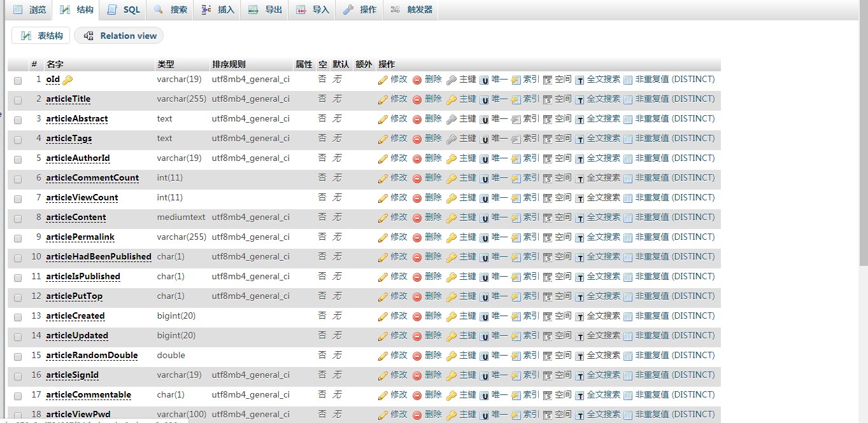This screenshot has height=423, width=868.
Task: Click the golden key icon beside oId
Action: click(x=68, y=80)
